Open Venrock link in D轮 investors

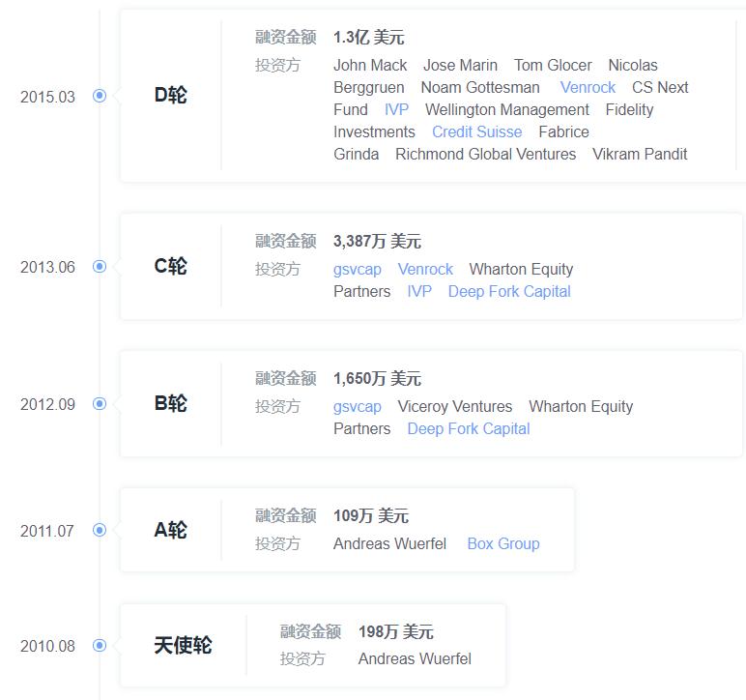pos(588,87)
